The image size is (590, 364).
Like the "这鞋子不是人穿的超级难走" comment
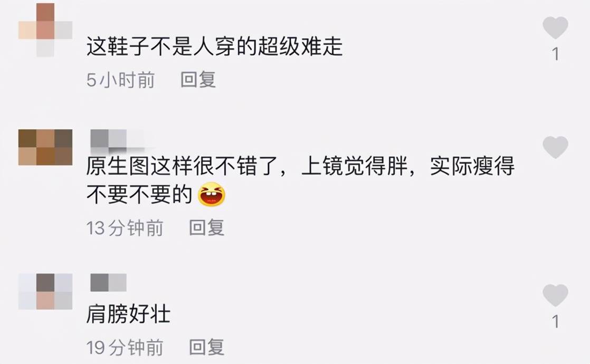point(555,28)
